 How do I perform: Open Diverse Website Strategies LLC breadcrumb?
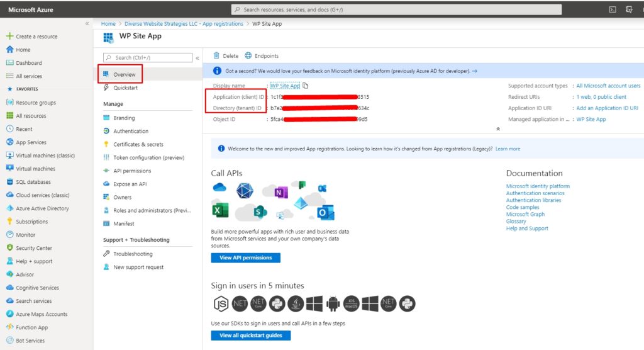click(184, 24)
